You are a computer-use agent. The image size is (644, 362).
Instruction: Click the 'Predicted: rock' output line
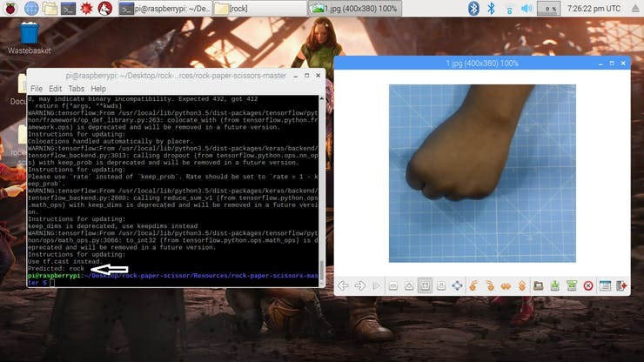pyautogui.click(x=56, y=268)
